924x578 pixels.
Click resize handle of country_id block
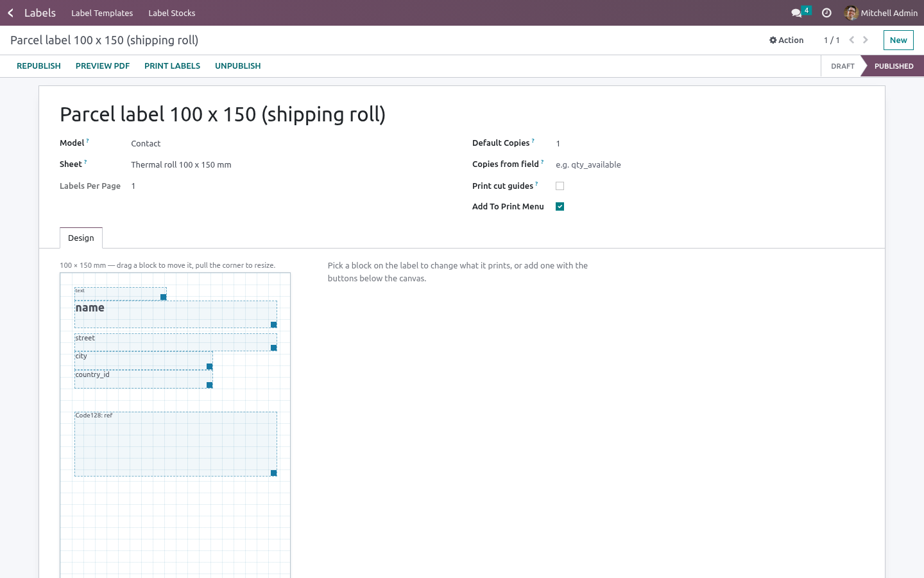click(209, 385)
